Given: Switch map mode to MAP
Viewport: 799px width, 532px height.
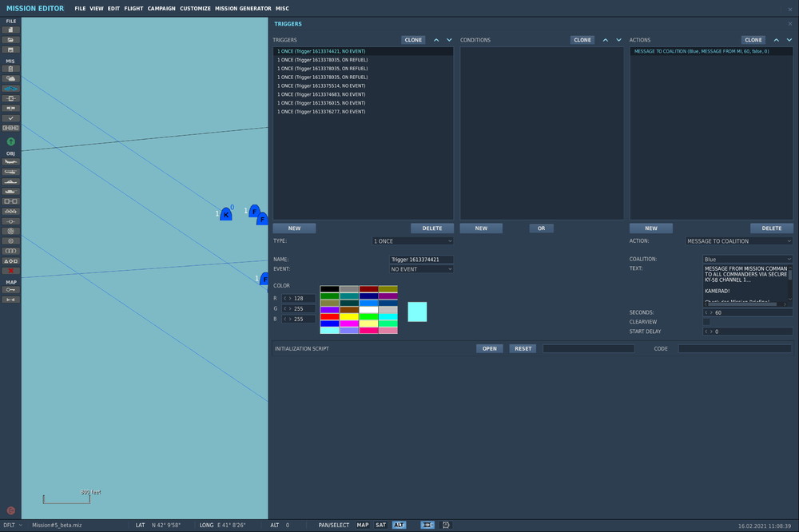Looking at the screenshot, I should (x=362, y=525).
